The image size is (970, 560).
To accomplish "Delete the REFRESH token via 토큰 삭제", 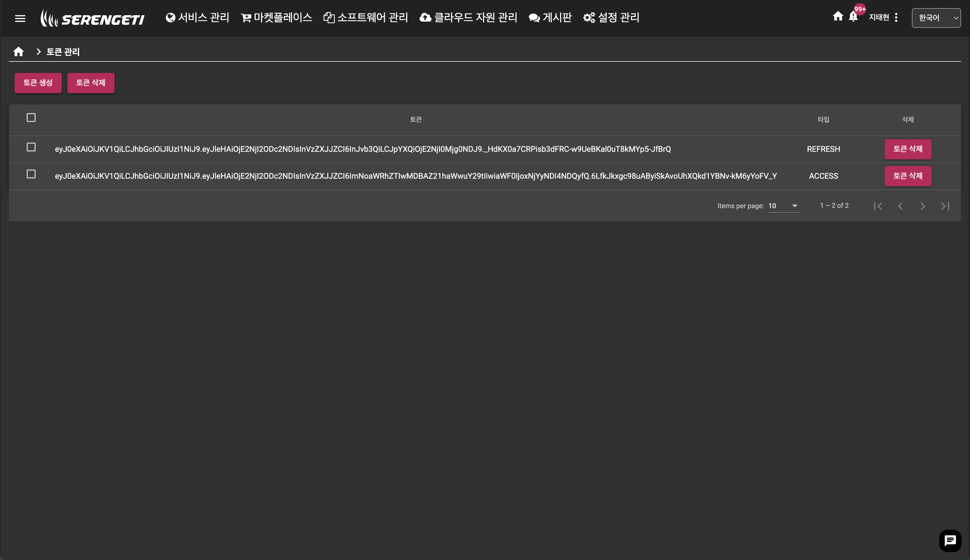I will coord(908,149).
